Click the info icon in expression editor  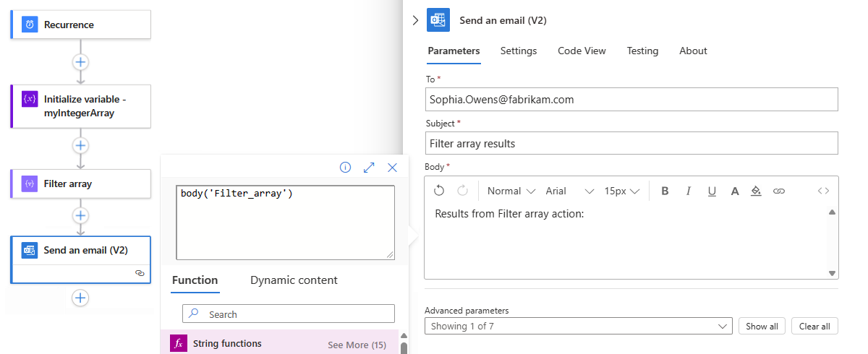[346, 168]
